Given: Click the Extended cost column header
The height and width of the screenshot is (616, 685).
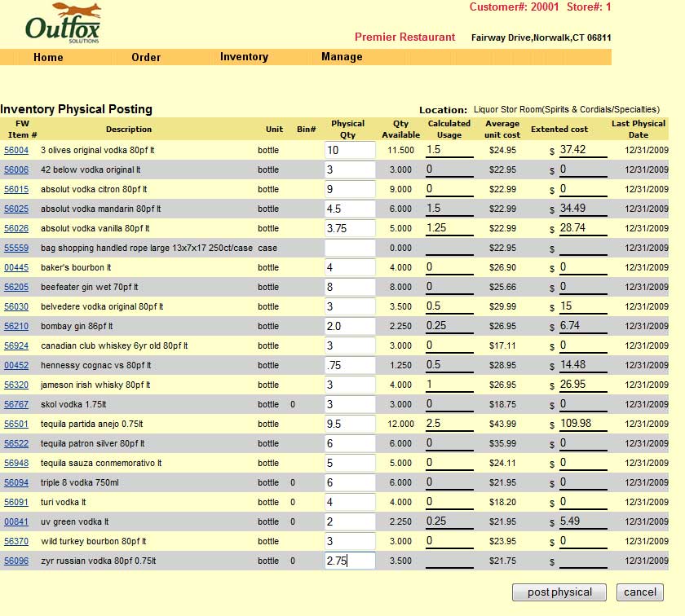Looking at the screenshot, I should click(x=559, y=129).
